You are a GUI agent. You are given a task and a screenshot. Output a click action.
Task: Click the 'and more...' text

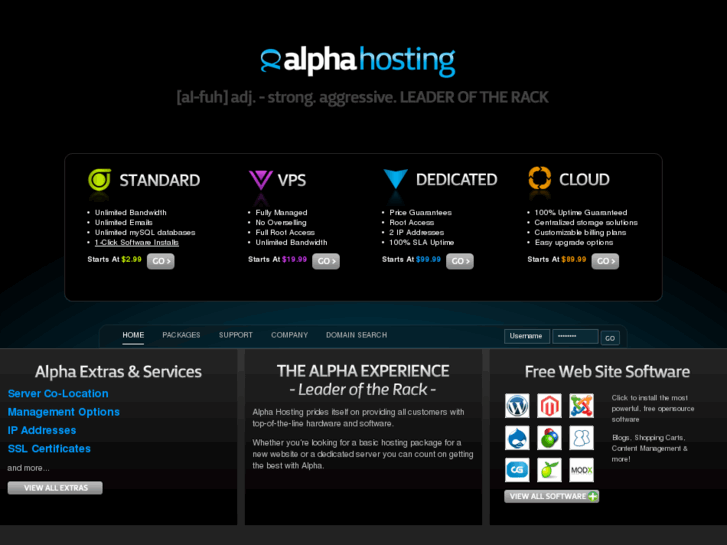(x=28, y=468)
